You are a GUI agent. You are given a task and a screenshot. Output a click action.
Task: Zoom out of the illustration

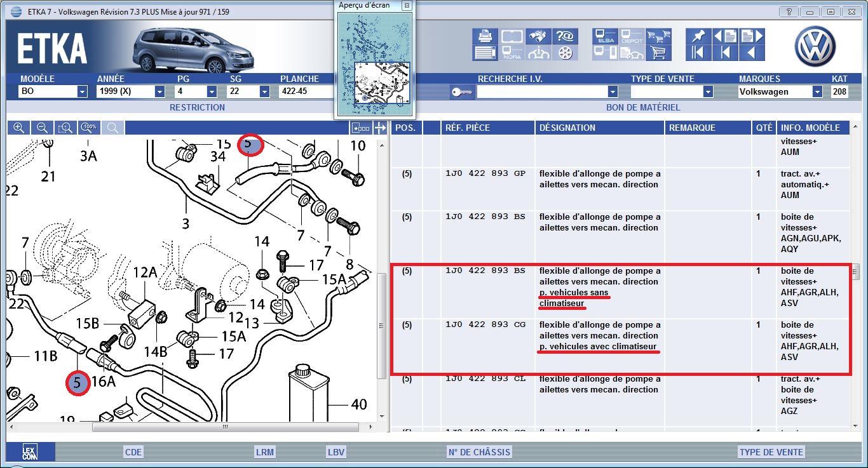[x=42, y=128]
